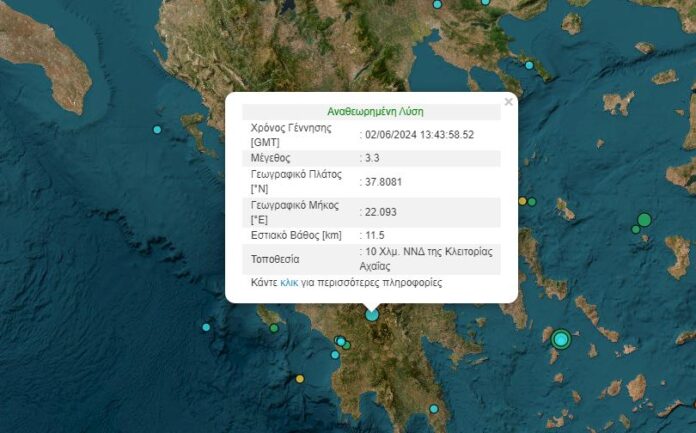
Task: Select the cyan marker in the southeastern Peloponnese
Action: (x=434, y=408)
